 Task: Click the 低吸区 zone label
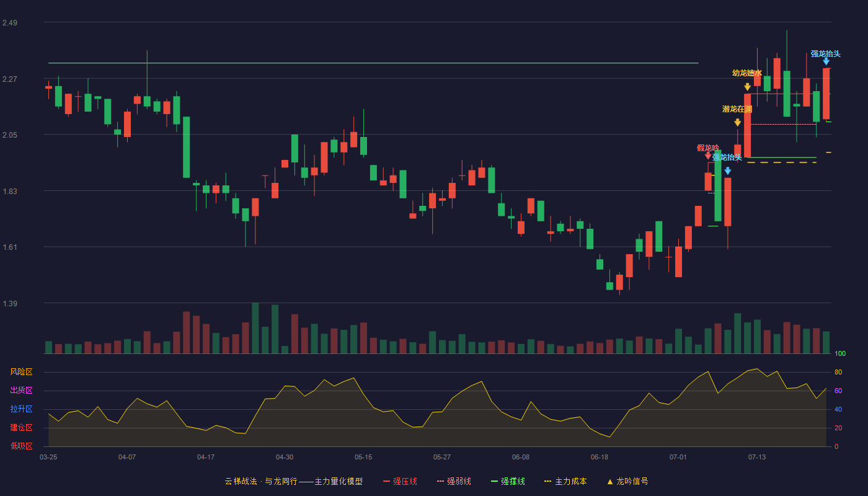tap(22, 446)
